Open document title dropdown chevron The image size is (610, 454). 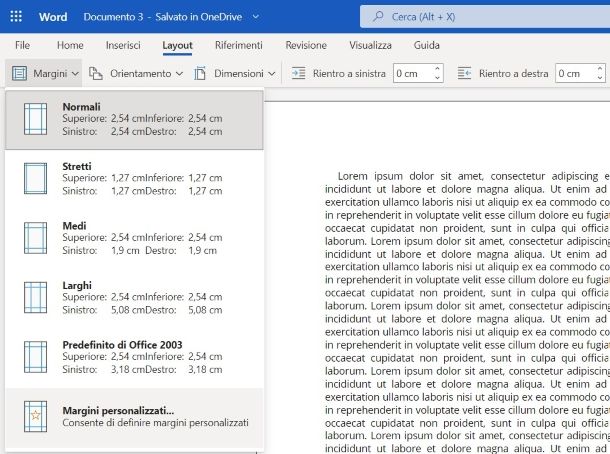[x=256, y=17]
